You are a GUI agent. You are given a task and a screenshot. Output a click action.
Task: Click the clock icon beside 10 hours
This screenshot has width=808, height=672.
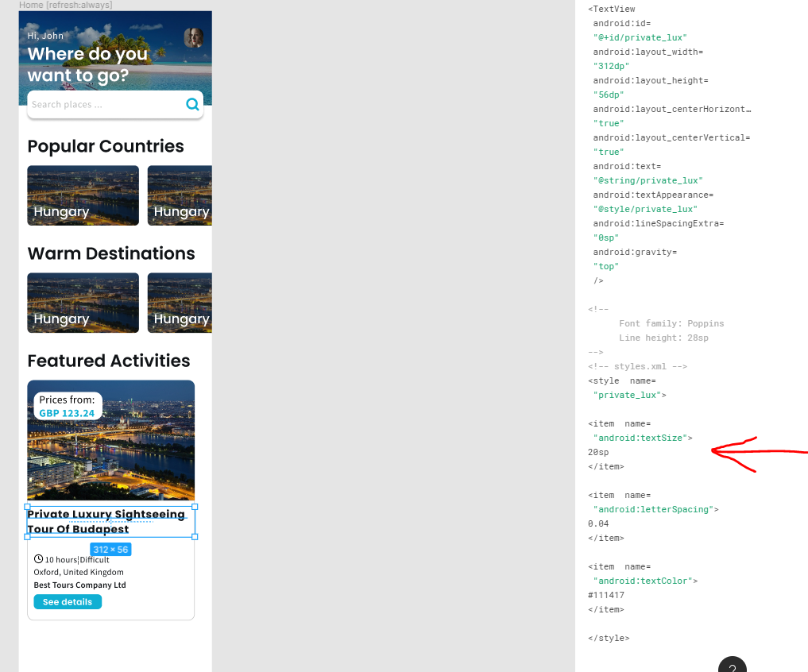point(38,559)
